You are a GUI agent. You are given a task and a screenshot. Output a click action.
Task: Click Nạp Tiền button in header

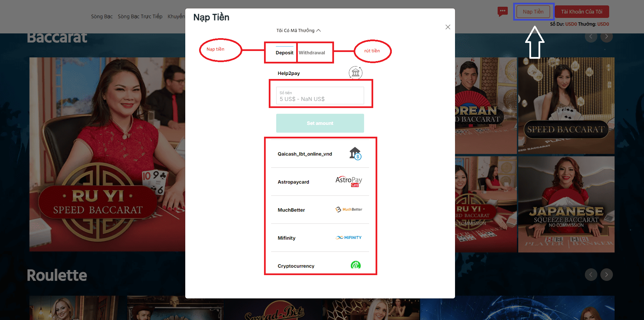pos(533,12)
